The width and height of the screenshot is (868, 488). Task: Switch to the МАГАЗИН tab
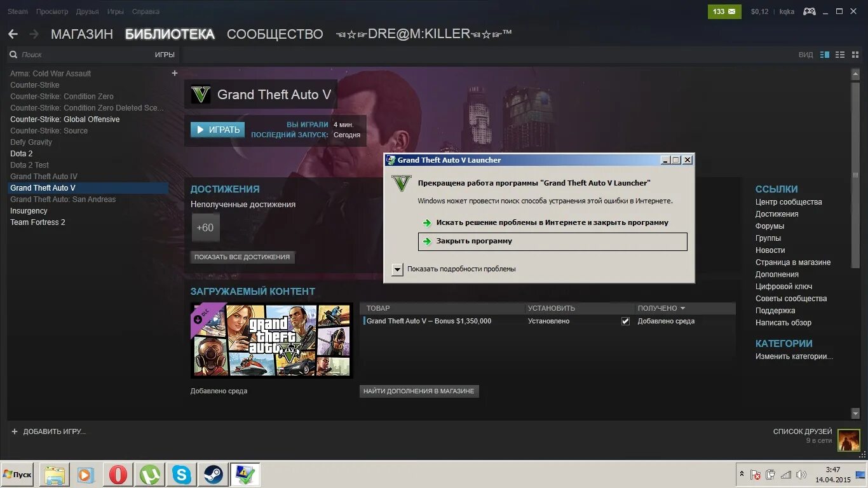pyautogui.click(x=82, y=34)
